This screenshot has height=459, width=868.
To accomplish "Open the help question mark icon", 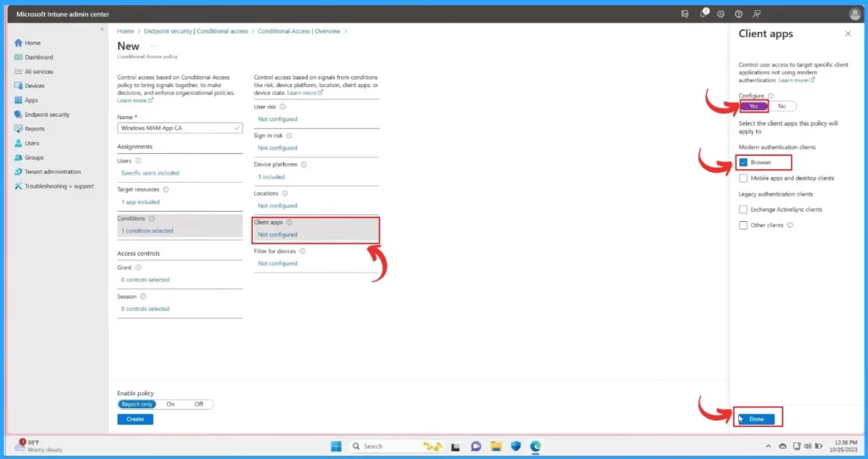I will [738, 14].
